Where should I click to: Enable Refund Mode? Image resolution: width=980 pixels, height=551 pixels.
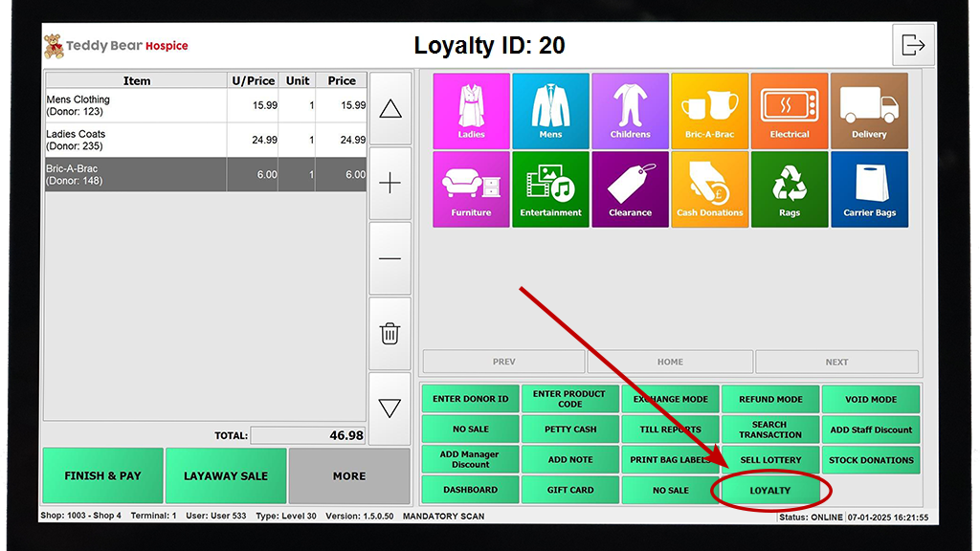click(x=770, y=399)
